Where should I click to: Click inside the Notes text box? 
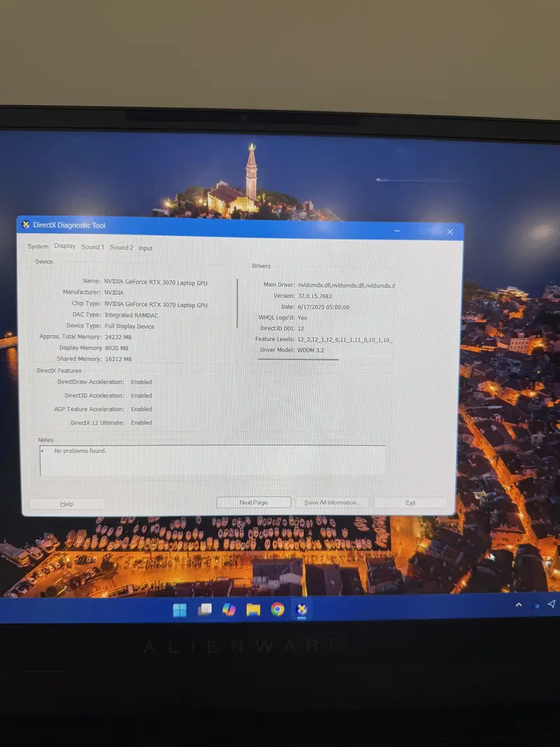click(x=210, y=460)
